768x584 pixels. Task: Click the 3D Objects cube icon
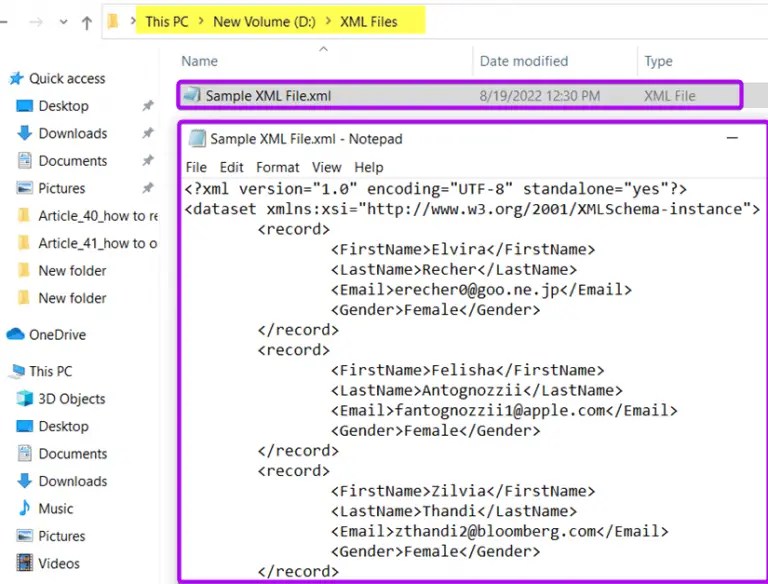coord(24,398)
